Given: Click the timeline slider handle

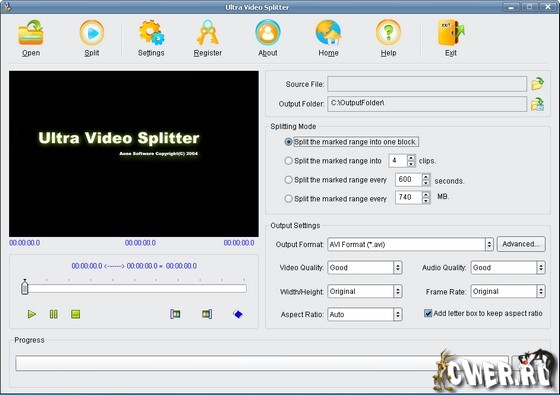Looking at the screenshot, I should point(24,287).
